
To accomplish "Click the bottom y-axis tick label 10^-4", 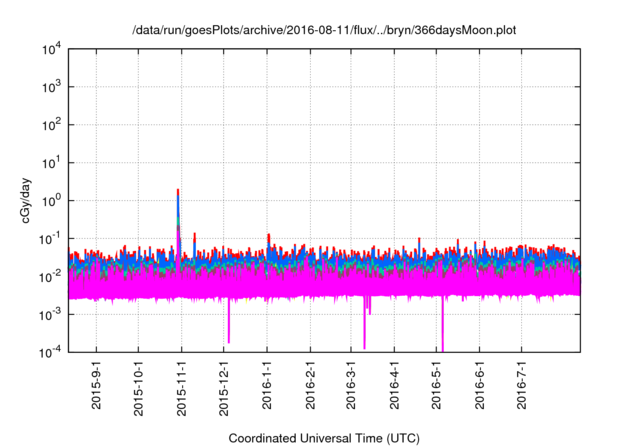I will click(x=51, y=351).
